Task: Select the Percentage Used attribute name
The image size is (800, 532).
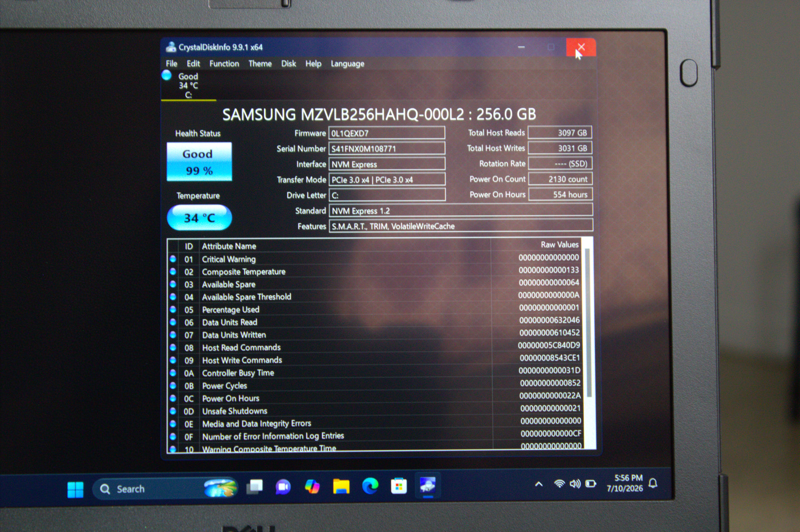Action: coord(230,309)
